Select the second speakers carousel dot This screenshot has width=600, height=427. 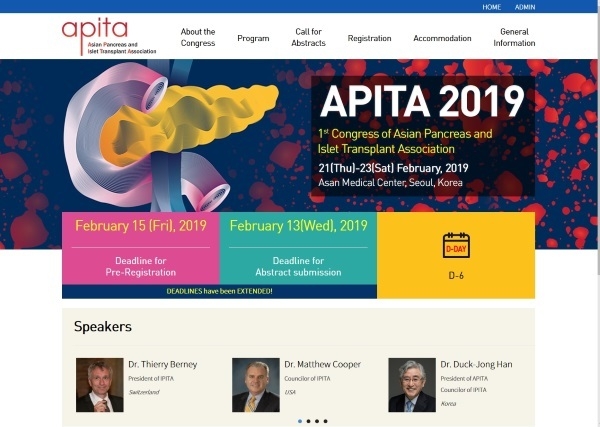[308, 421]
